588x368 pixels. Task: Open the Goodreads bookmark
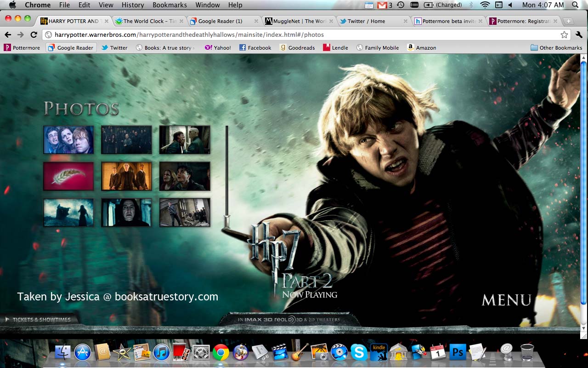point(297,48)
